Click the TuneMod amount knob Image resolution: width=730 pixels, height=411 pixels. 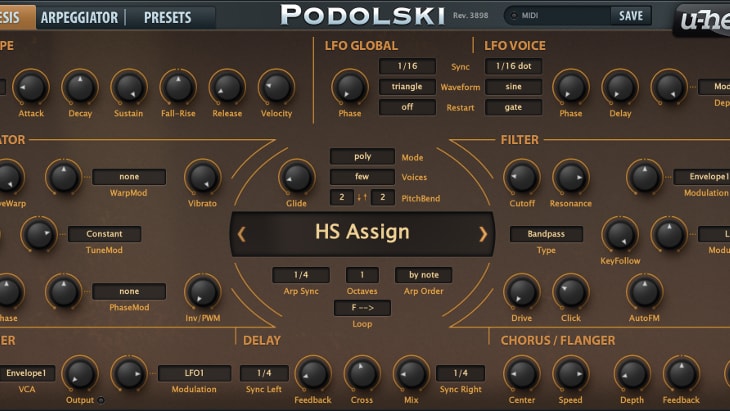pos(39,235)
